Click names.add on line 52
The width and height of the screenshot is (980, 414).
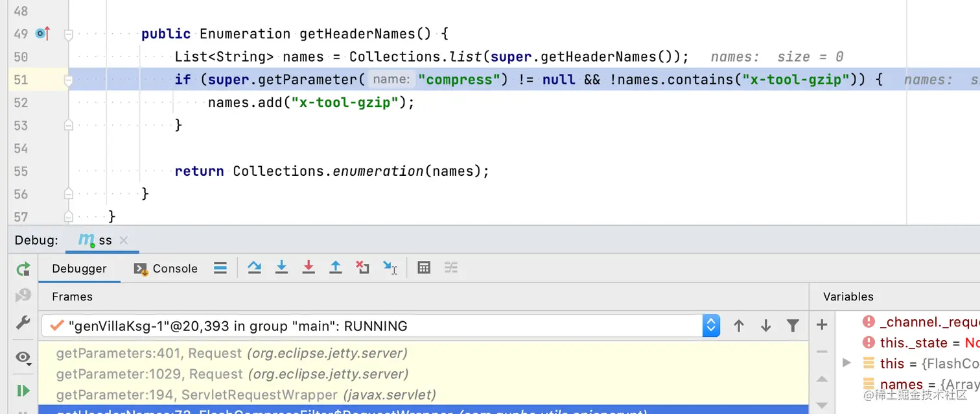[246, 103]
